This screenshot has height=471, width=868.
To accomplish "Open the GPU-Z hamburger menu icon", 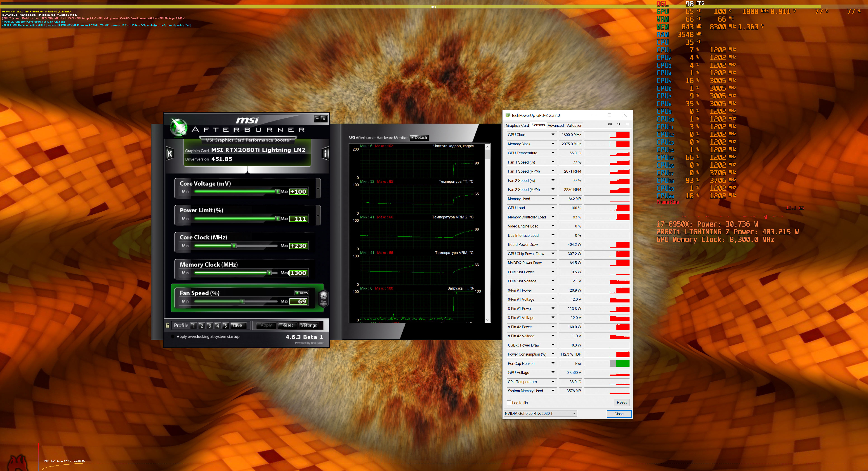I will [627, 124].
